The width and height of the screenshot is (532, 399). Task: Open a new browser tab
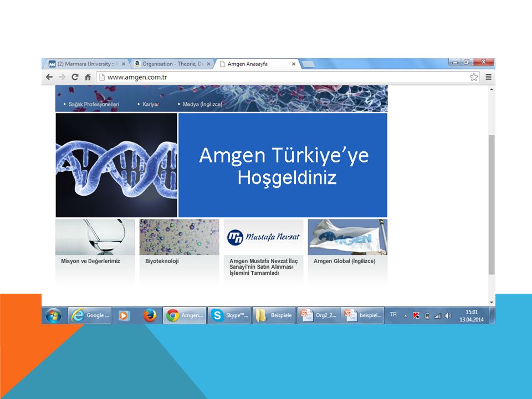308,64
